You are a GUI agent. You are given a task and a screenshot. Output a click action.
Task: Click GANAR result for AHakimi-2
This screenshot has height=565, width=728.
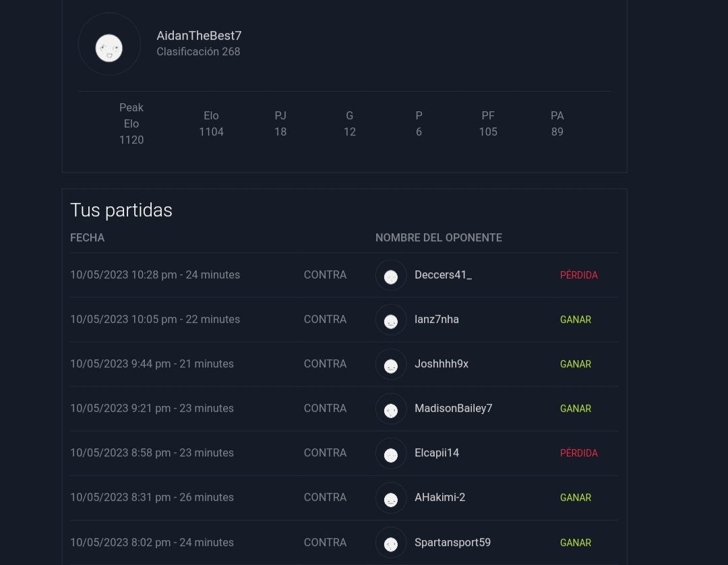[575, 497]
